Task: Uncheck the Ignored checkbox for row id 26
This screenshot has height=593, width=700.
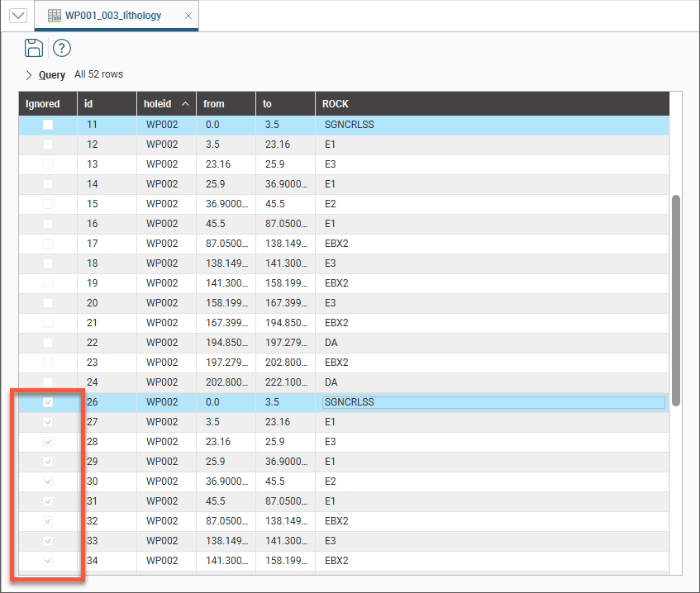Action: coord(48,402)
